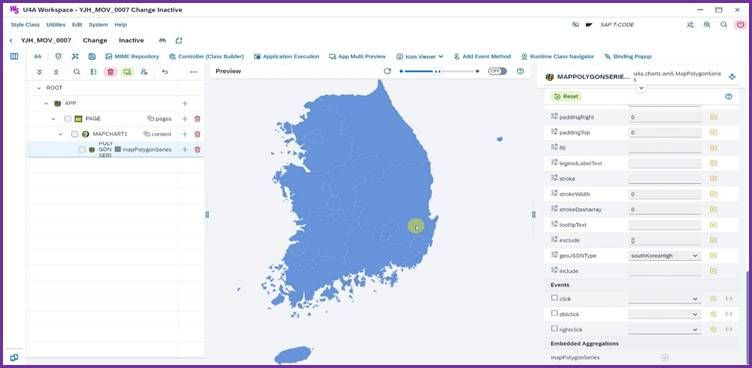Check the PAGE row checkbox
The width and height of the screenshot is (752, 368).
68,119
